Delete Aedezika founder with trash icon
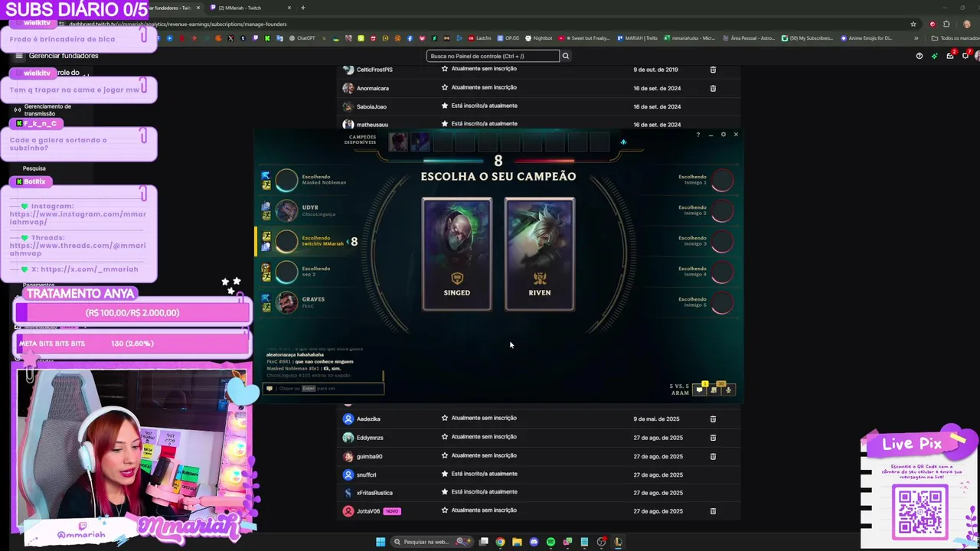The image size is (980, 551). click(713, 419)
